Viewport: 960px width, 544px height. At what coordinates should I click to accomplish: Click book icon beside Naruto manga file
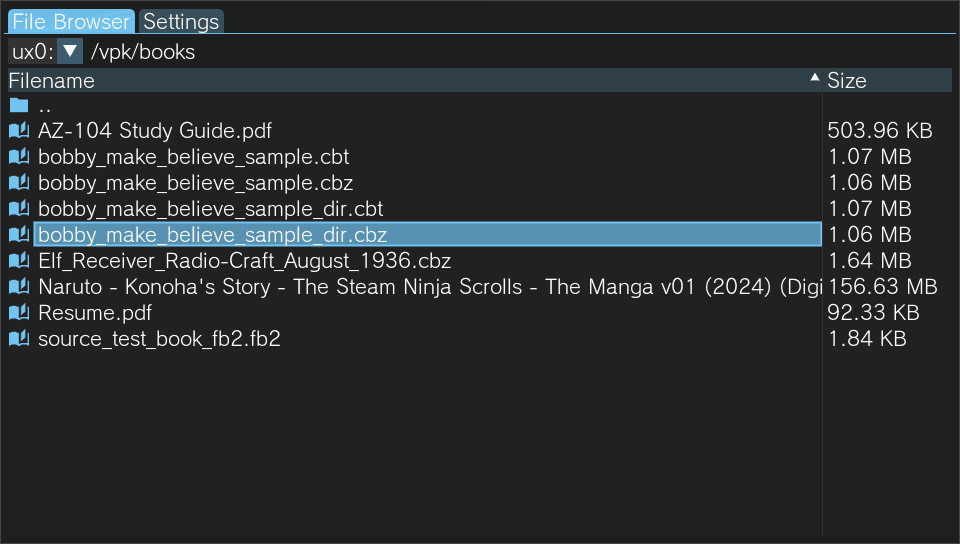[x=19, y=287]
